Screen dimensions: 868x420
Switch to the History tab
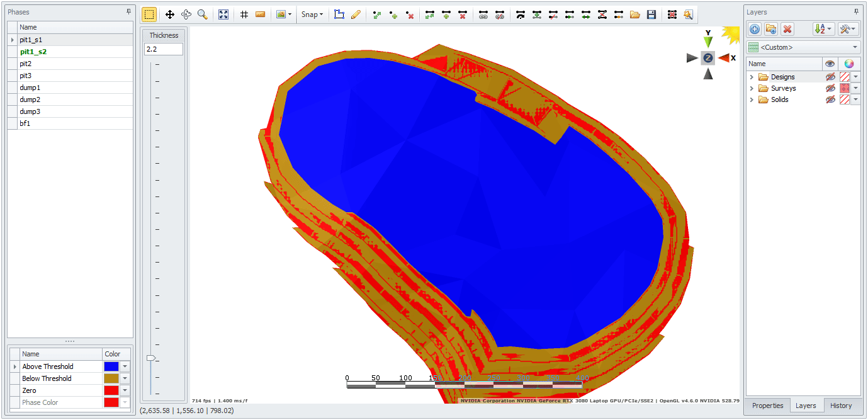(x=841, y=406)
